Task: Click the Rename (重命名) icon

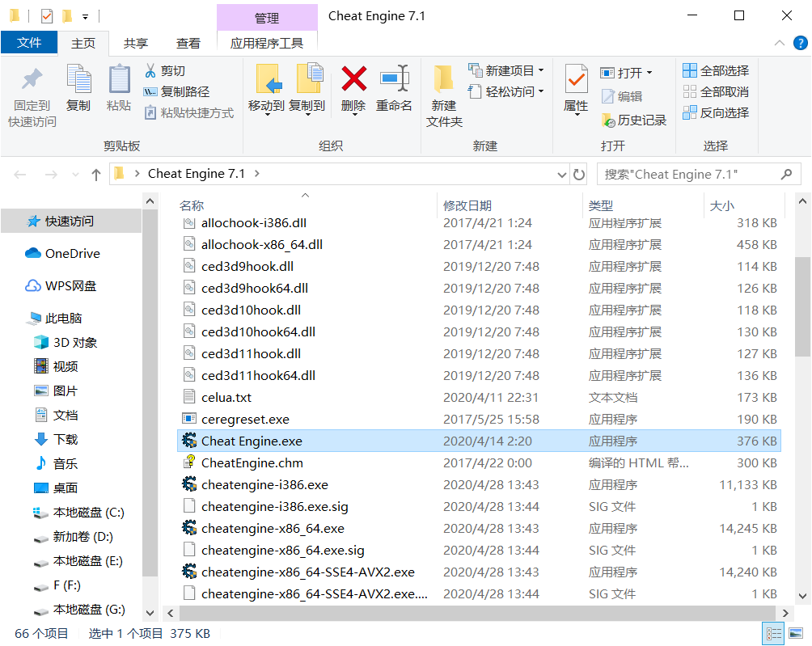Action: (394, 78)
